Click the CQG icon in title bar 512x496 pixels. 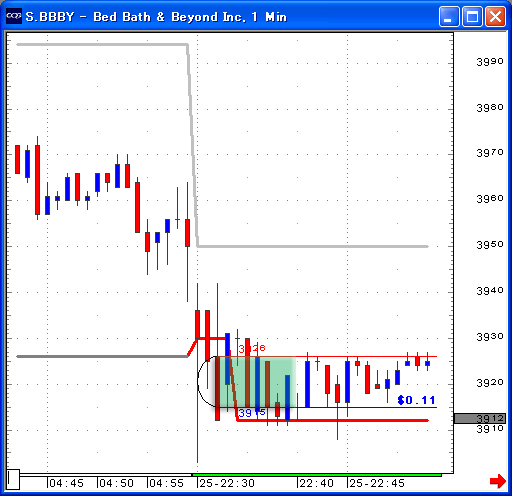[x=14, y=16]
